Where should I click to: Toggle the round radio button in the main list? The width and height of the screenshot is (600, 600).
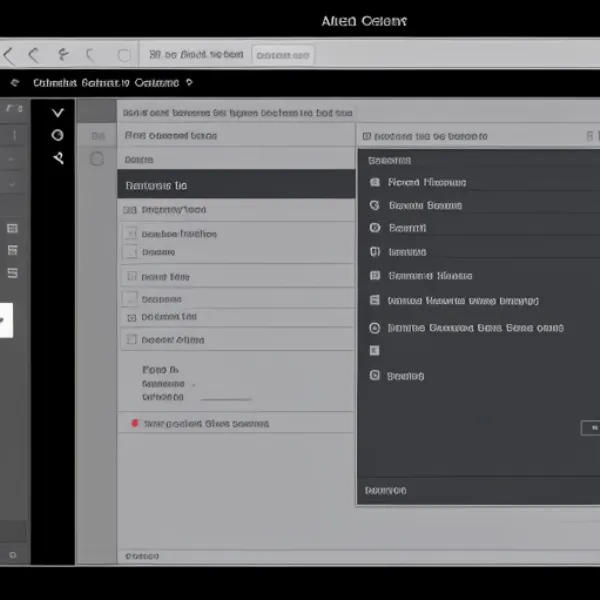pyautogui.click(x=97, y=158)
